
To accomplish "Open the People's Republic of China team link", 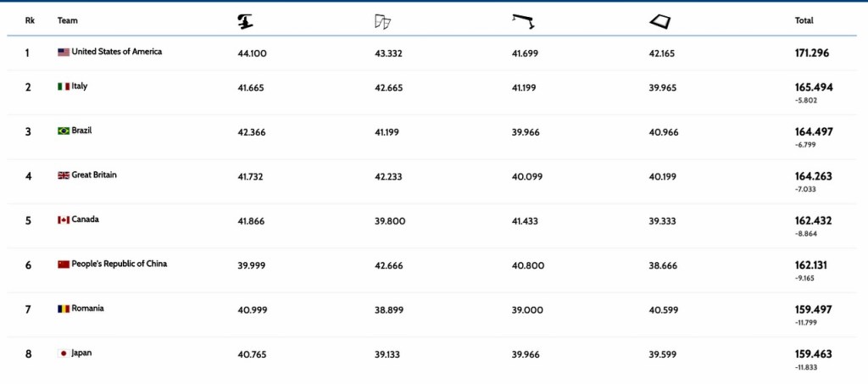I will coord(119,264).
